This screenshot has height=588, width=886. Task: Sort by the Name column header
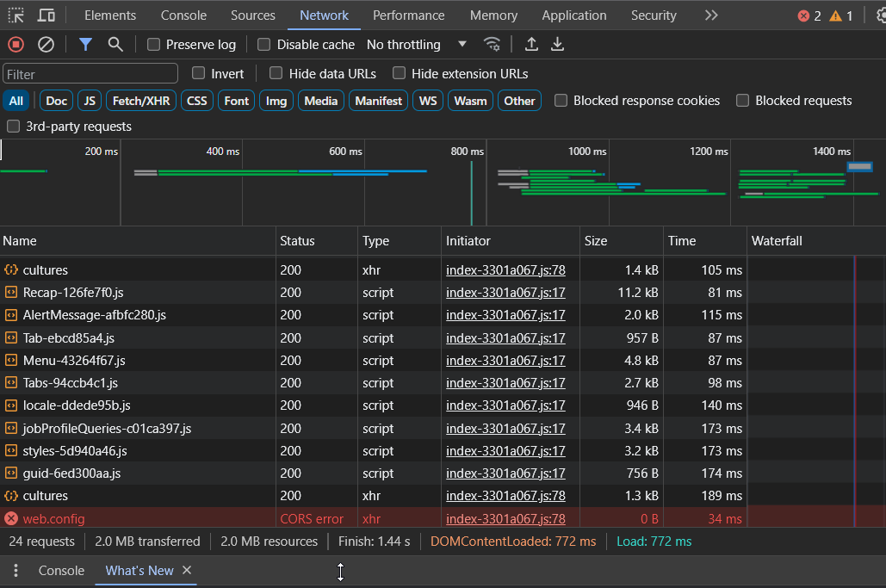[x=138, y=240]
